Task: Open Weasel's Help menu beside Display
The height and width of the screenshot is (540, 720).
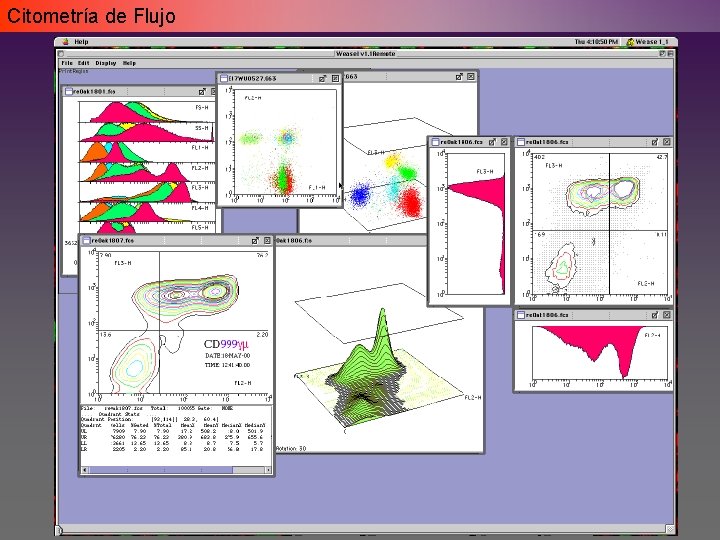Action: [x=129, y=63]
